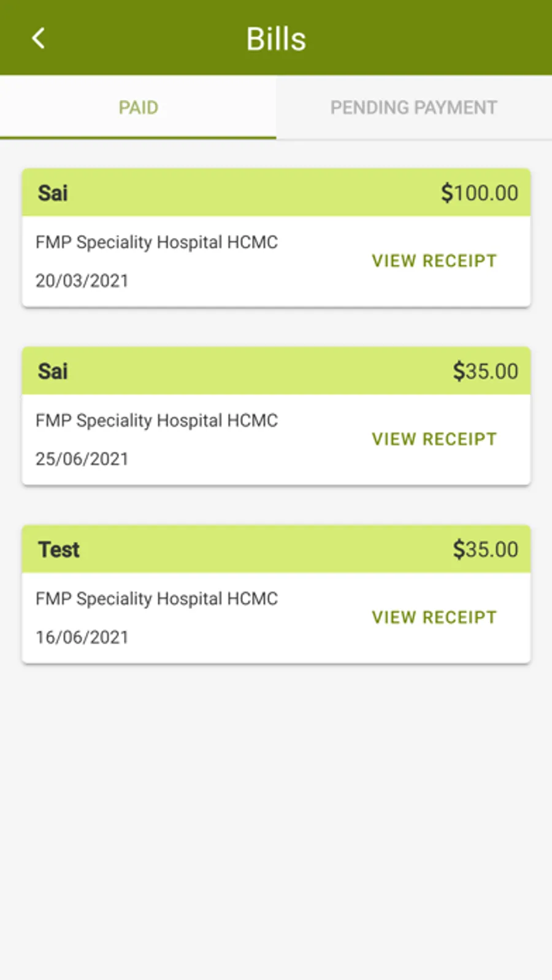Tap the hospital name on the 25/06/2021 bill
Viewport: 552px width, 980px height.
click(x=156, y=421)
